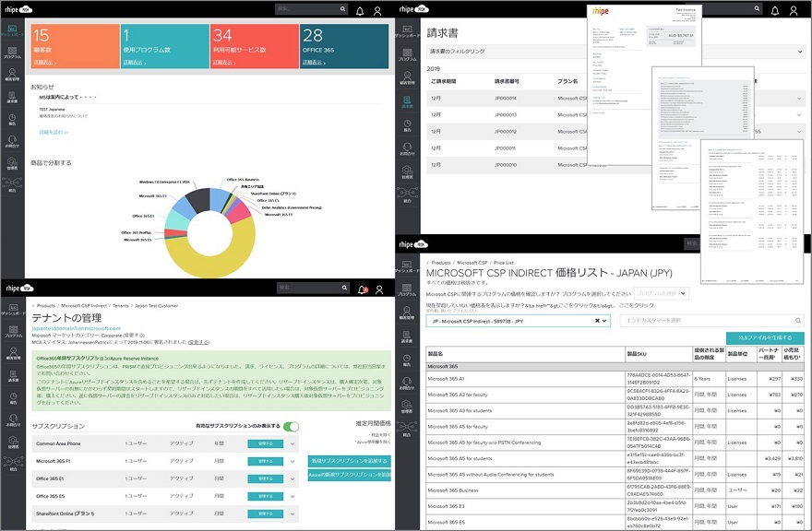
Task: Click bell with red badge in tenant window
Action: [362, 289]
